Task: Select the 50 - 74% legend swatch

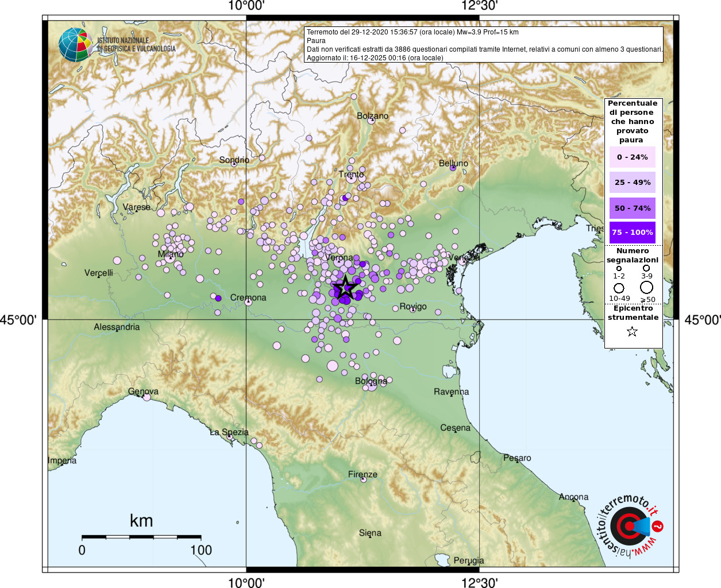Action: click(632, 208)
